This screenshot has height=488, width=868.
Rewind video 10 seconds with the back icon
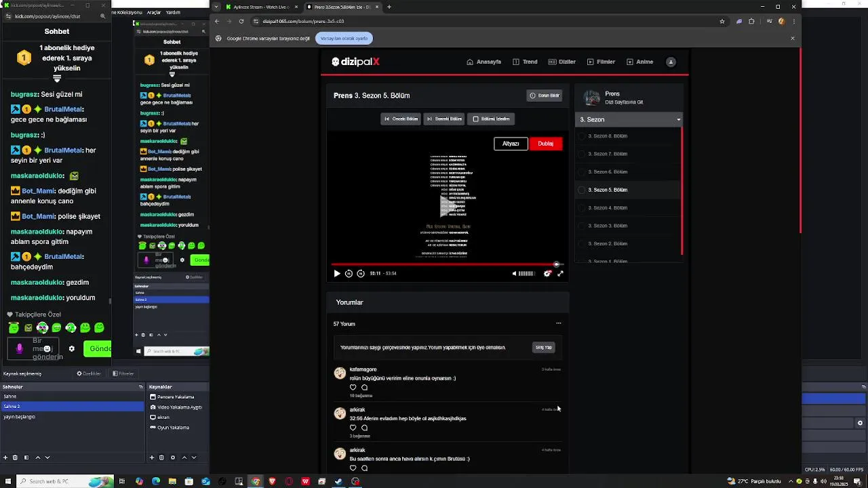349,274
